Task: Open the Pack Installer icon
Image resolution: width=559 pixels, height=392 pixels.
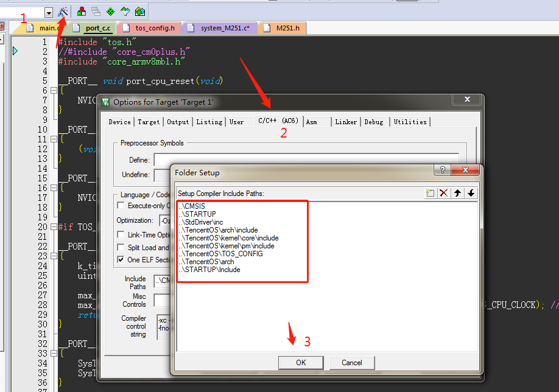Action: click(x=140, y=12)
